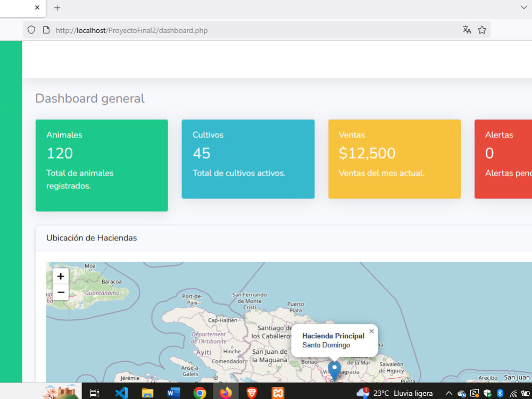
Task: Close the Hacienda Principal map popup
Action: (371, 331)
